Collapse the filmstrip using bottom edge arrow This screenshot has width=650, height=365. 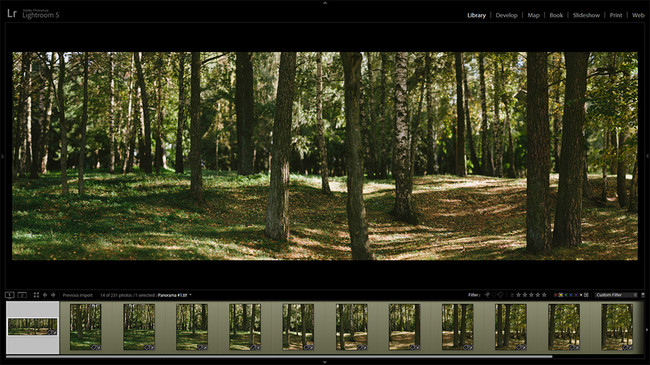click(325, 362)
